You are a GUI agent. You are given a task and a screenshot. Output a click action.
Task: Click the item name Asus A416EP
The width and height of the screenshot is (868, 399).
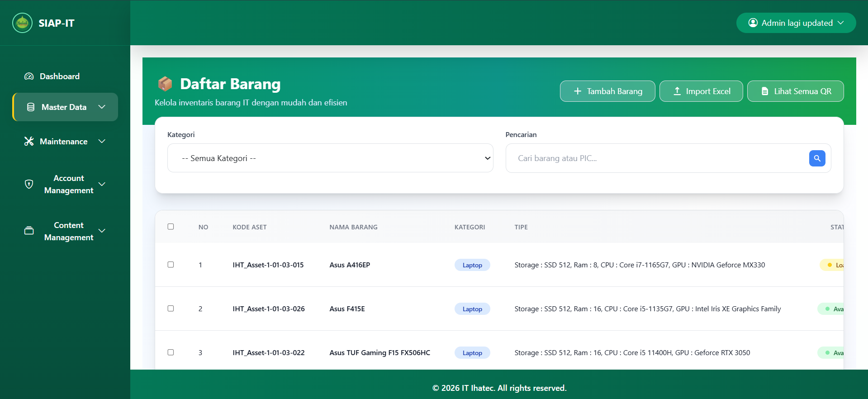pyautogui.click(x=350, y=265)
